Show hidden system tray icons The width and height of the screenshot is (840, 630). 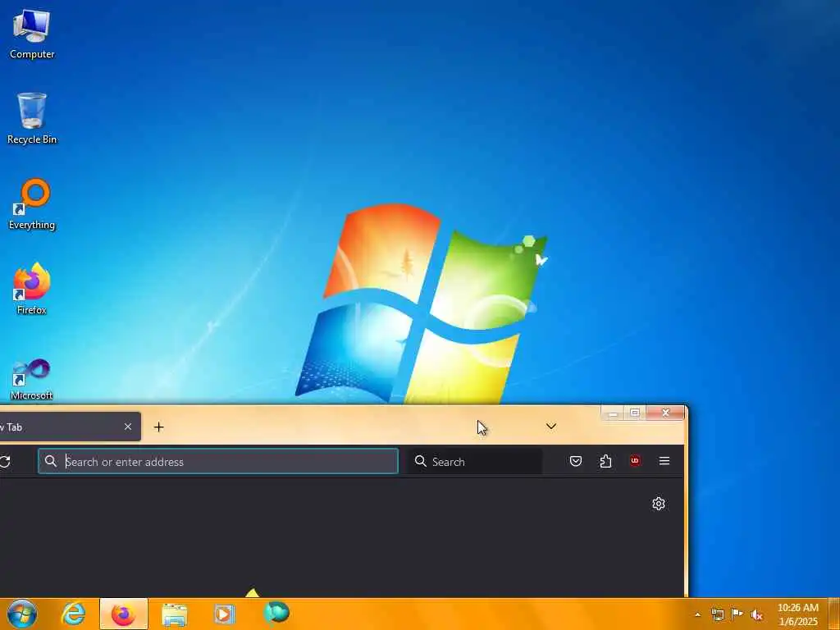pyautogui.click(x=697, y=614)
